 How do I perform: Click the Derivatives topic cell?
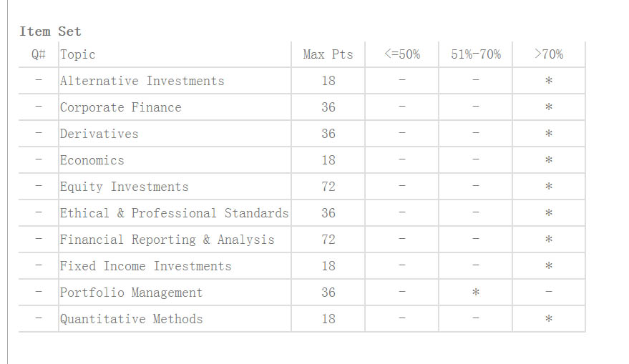[99, 134]
